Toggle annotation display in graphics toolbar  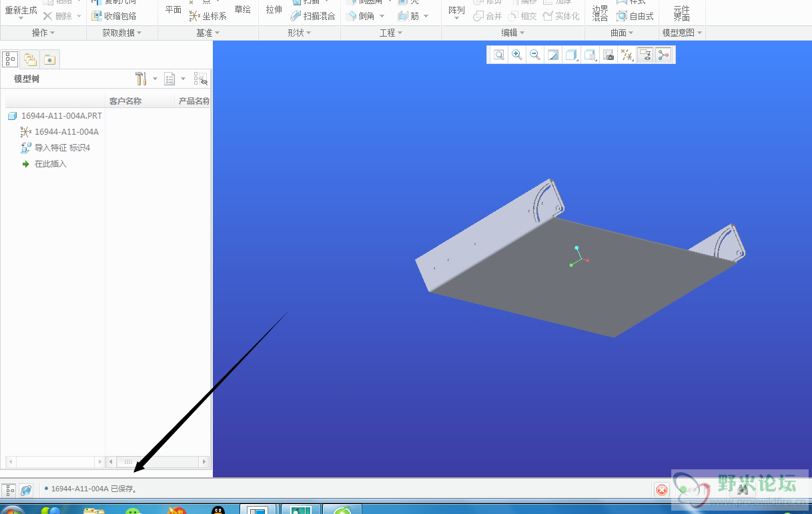pos(645,55)
